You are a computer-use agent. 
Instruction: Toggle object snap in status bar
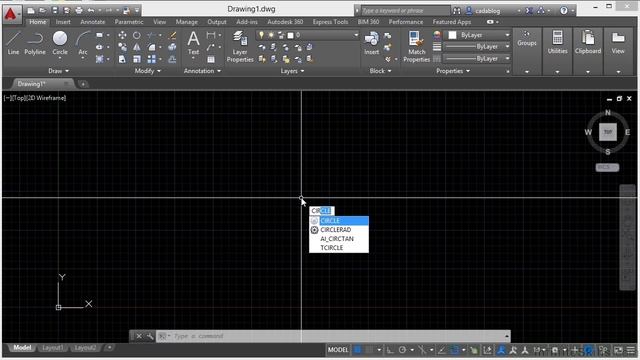(x=454, y=350)
